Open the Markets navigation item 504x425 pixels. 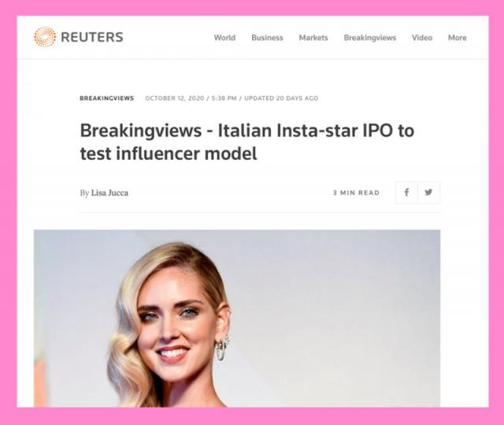[313, 38]
